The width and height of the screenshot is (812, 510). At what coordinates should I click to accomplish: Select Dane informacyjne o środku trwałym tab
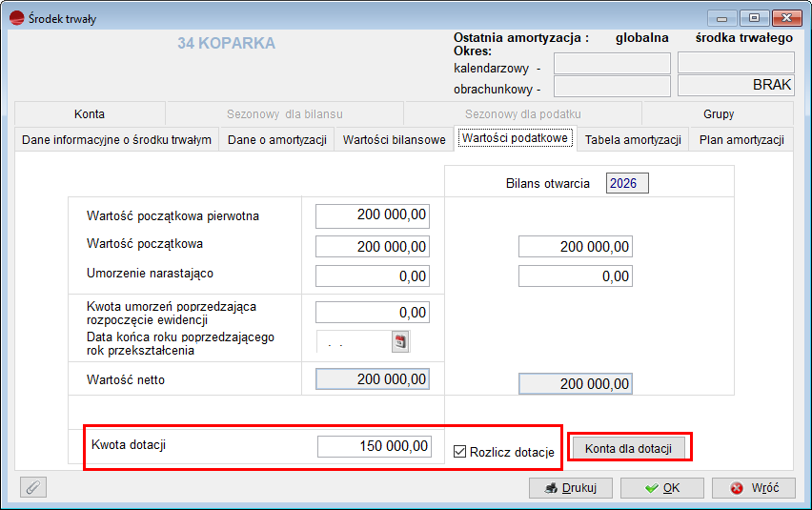(116, 140)
